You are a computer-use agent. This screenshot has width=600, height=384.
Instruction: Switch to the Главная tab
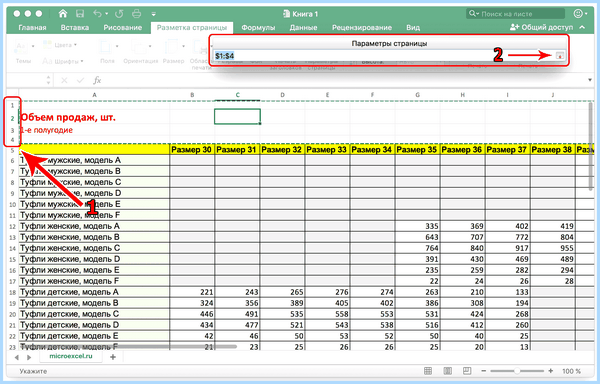tap(32, 28)
